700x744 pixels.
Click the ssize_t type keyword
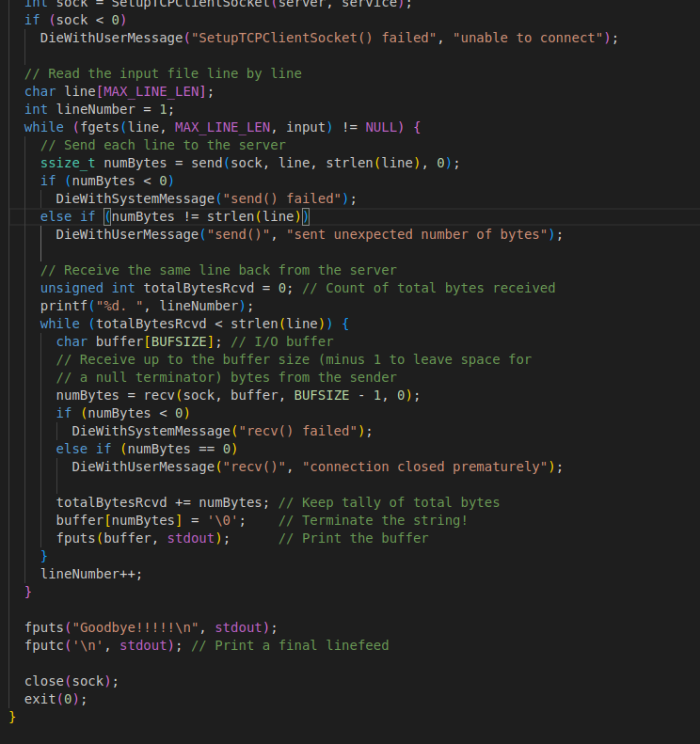(68, 164)
